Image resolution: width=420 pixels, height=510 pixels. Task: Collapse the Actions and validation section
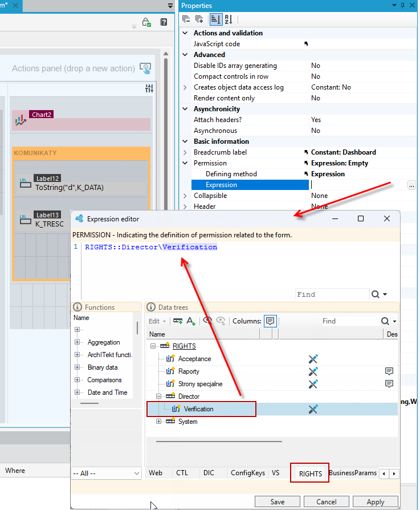point(185,33)
